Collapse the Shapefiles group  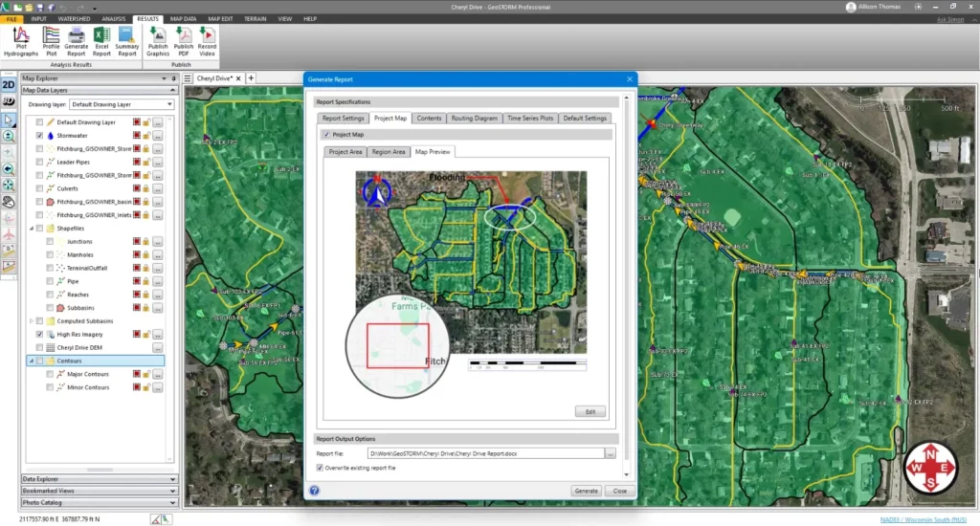tap(32, 229)
